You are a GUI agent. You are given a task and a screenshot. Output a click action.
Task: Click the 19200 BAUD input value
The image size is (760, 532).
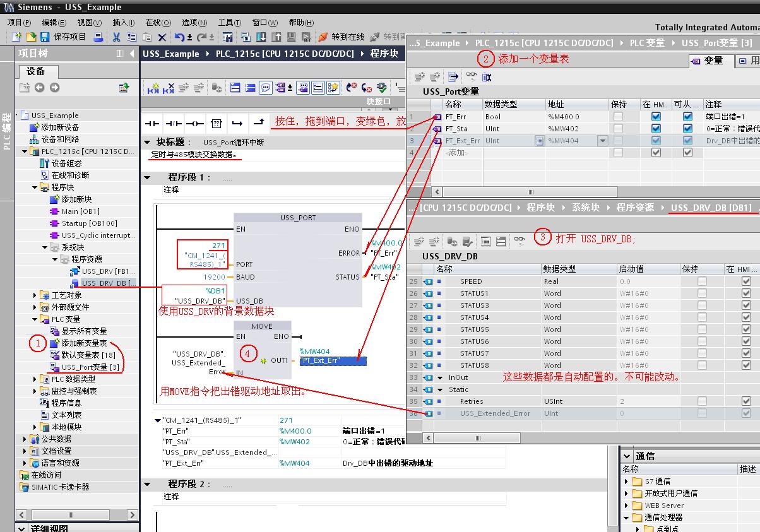pyautogui.click(x=215, y=276)
